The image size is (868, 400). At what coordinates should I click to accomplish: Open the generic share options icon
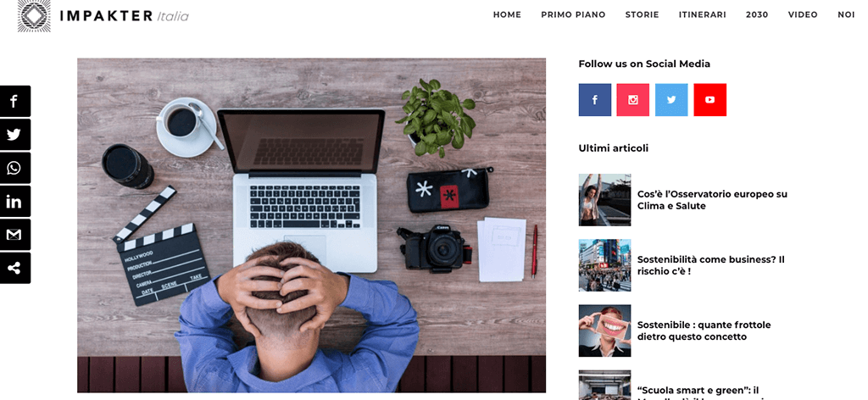coord(15,268)
